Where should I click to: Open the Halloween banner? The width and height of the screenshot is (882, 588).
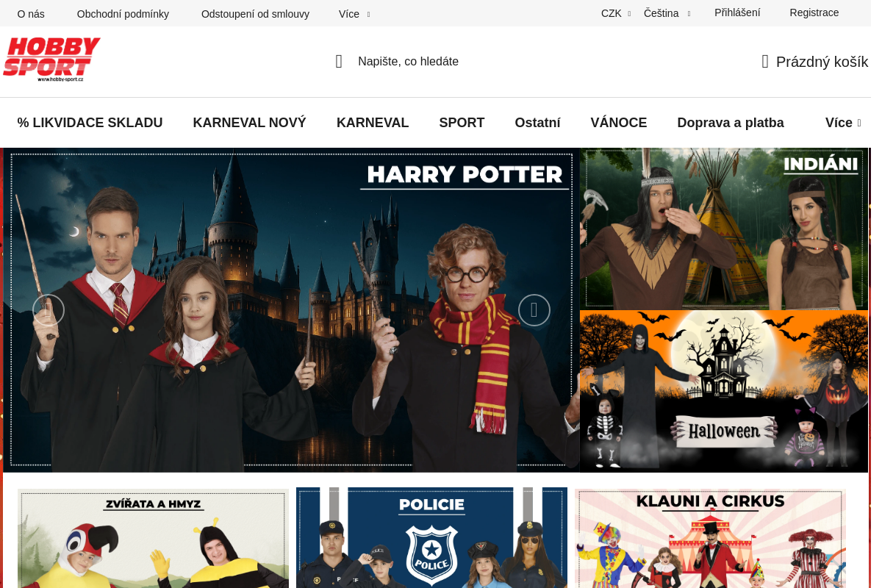click(x=724, y=391)
